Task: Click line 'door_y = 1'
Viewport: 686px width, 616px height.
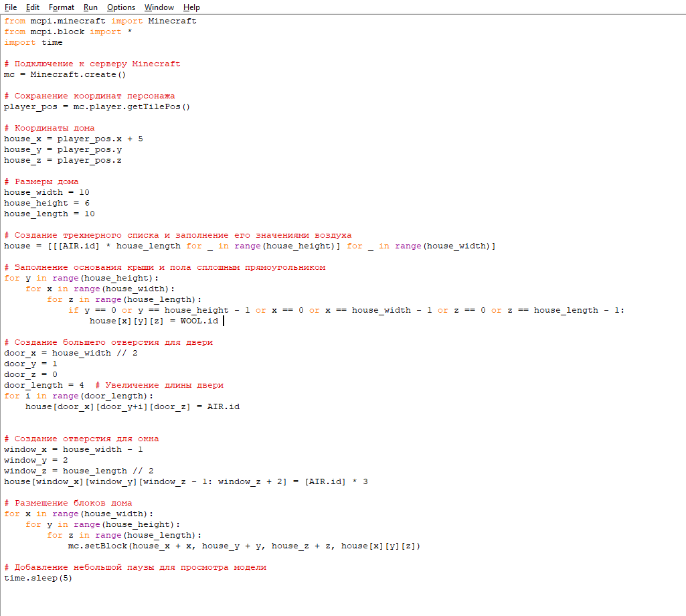Action: pyautogui.click(x=31, y=364)
